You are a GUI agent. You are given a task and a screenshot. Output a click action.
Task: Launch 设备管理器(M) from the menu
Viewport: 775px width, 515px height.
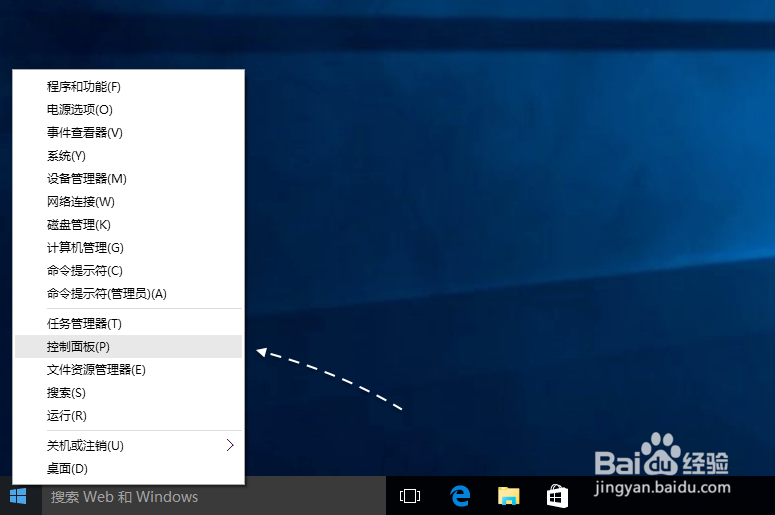coord(129,178)
